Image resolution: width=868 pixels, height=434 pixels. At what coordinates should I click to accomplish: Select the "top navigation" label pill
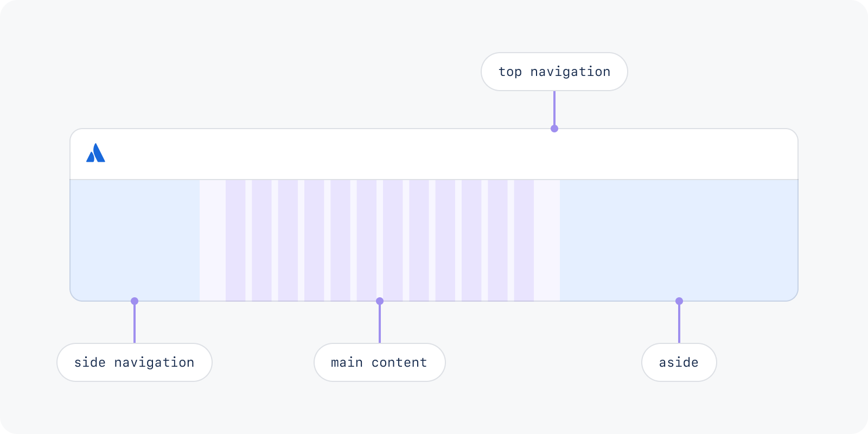[554, 72]
